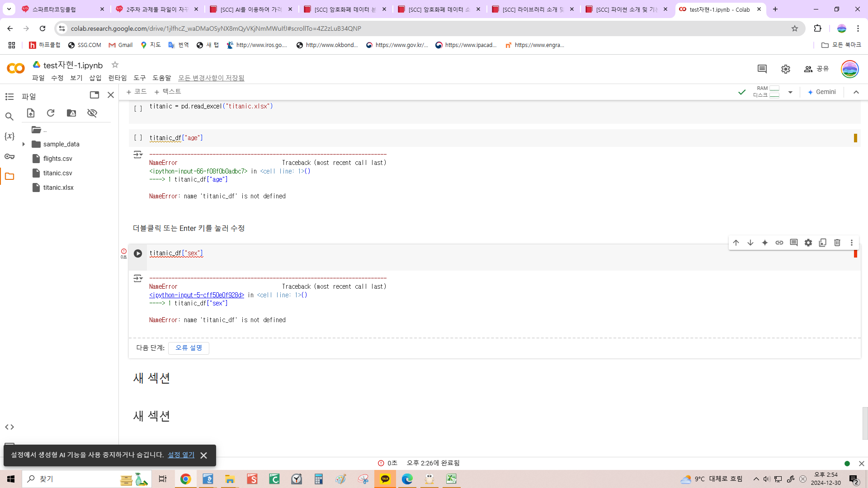Open Windows Start menu
The width and height of the screenshot is (868, 488).
point(11,479)
